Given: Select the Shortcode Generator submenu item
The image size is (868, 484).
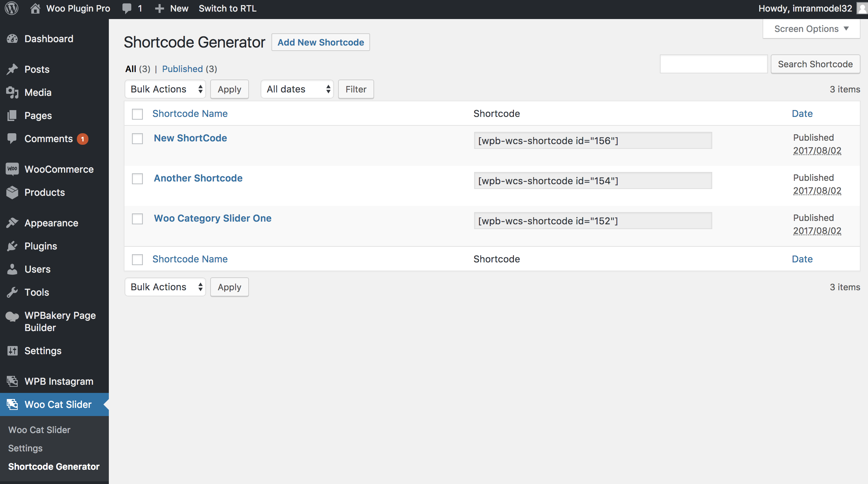Looking at the screenshot, I should [x=54, y=467].
